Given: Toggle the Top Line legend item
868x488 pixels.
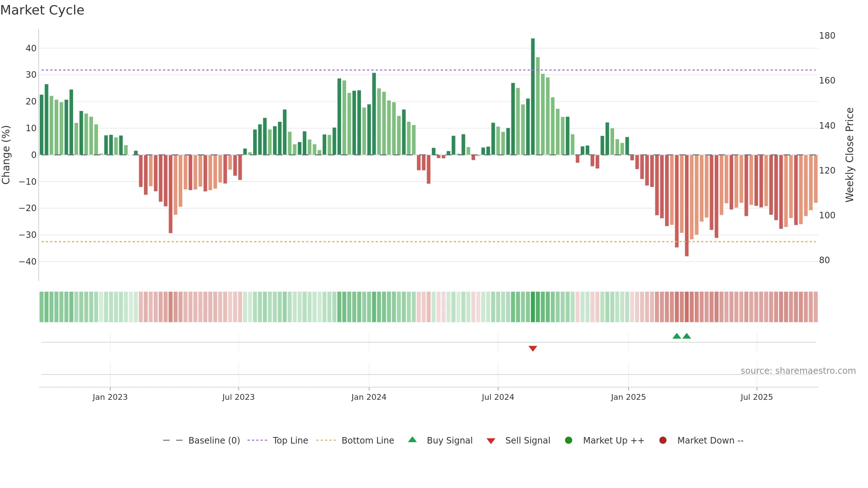Looking at the screenshot, I should (278, 440).
